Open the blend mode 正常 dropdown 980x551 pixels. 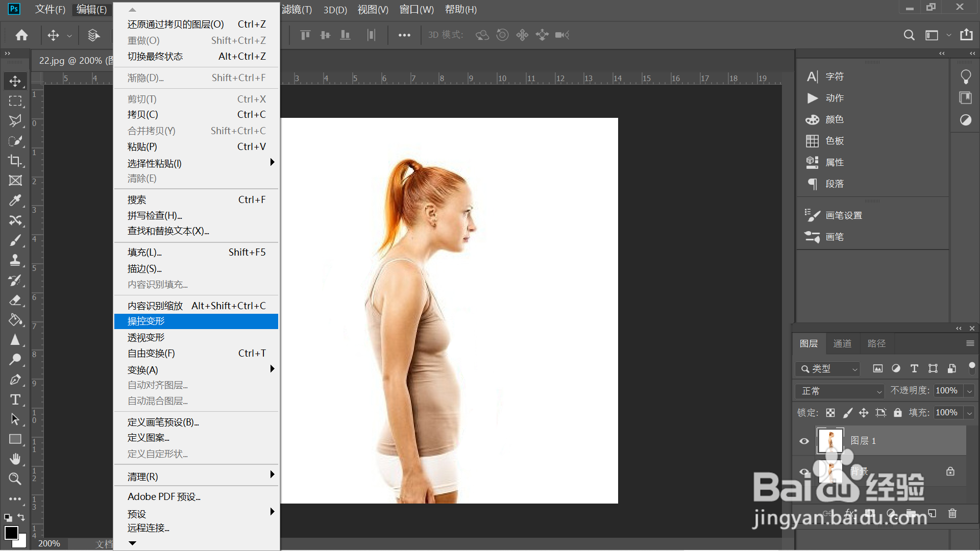click(x=840, y=391)
